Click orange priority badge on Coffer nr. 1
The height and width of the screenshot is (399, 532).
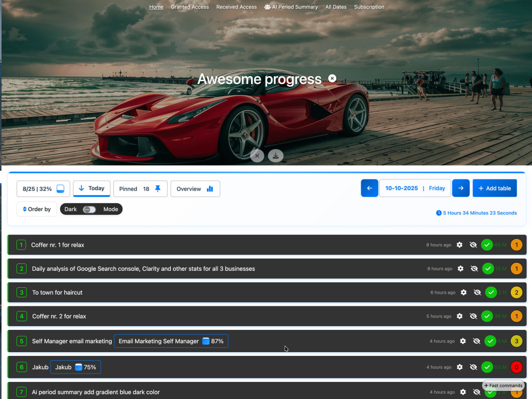coord(517,245)
